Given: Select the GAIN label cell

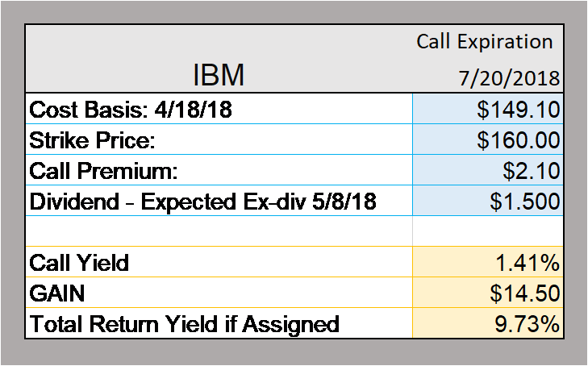Looking at the screenshot, I should [219, 293].
